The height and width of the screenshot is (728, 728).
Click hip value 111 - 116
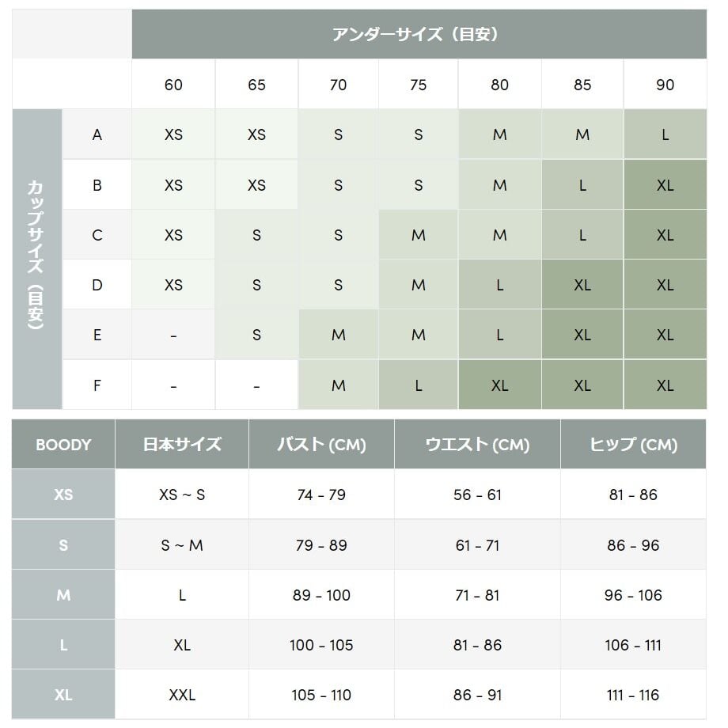(x=633, y=695)
